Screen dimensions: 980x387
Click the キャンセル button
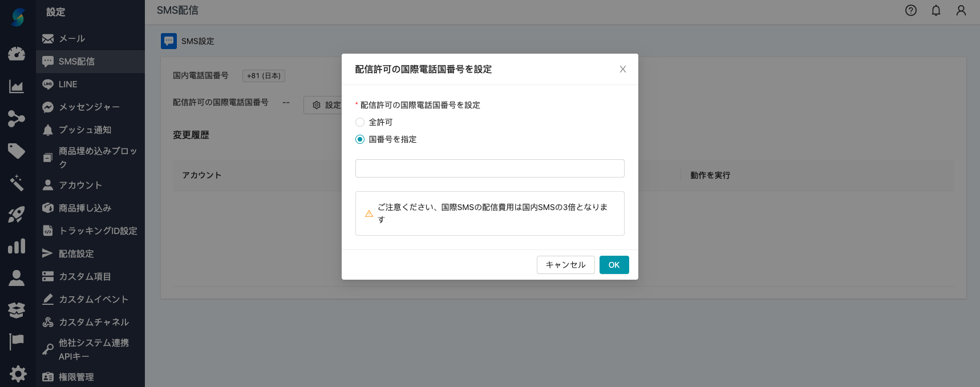(x=565, y=265)
